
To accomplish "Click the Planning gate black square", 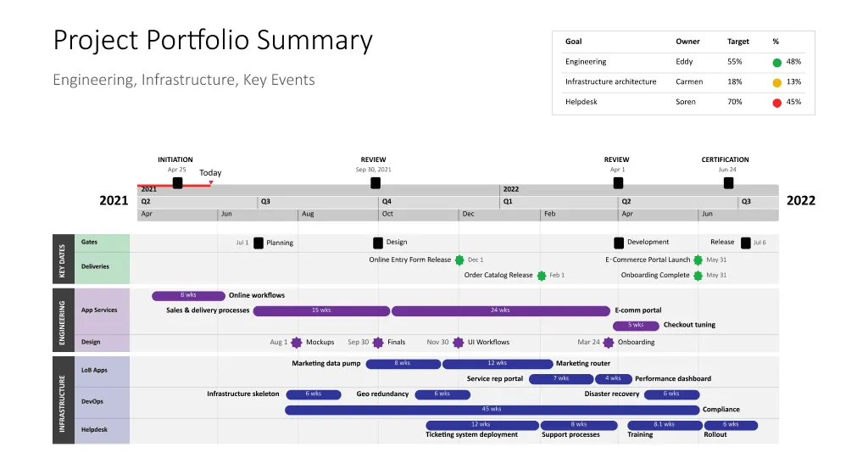I will (x=259, y=243).
